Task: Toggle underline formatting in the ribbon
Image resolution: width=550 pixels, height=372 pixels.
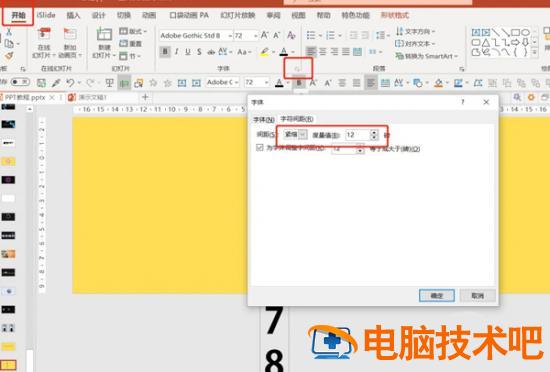Action: tap(188, 52)
